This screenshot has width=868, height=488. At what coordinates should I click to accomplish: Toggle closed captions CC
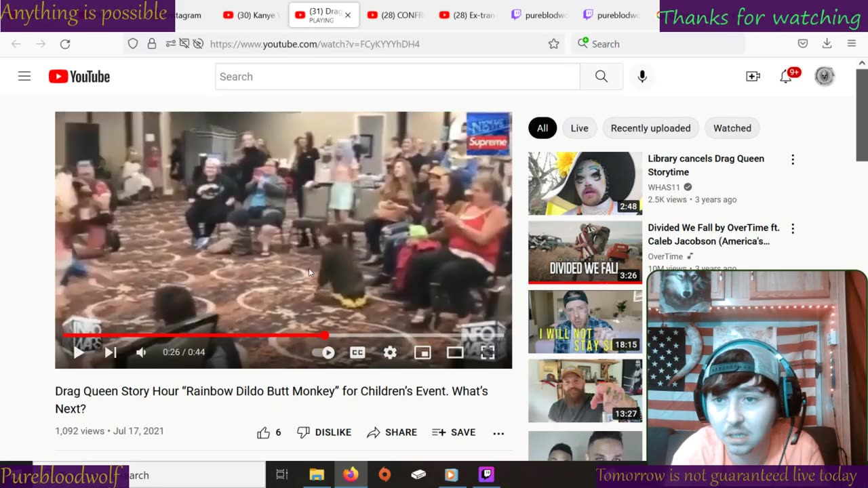pyautogui.click(x=357, y=352)
